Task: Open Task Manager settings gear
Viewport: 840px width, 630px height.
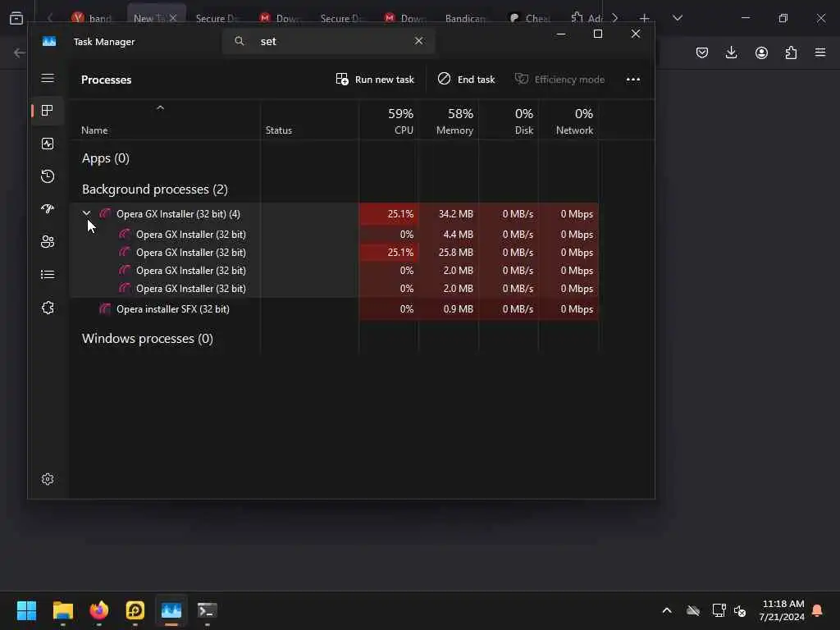Action: (47, 479)
